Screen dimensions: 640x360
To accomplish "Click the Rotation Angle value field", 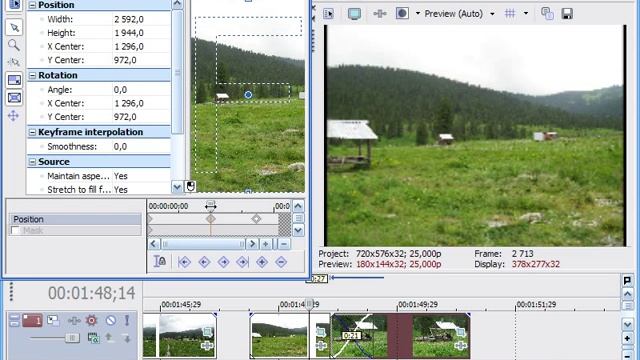I will tap(141, 89).
